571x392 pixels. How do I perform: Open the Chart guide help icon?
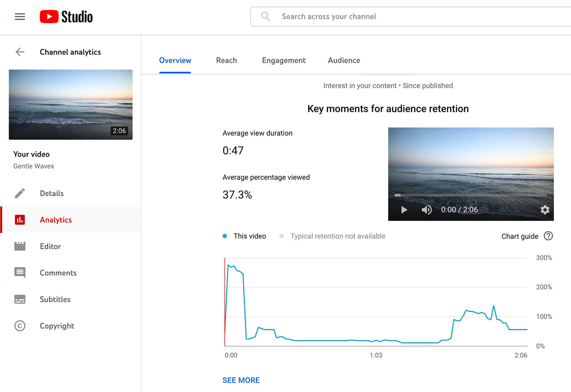(x=549, y=236)
